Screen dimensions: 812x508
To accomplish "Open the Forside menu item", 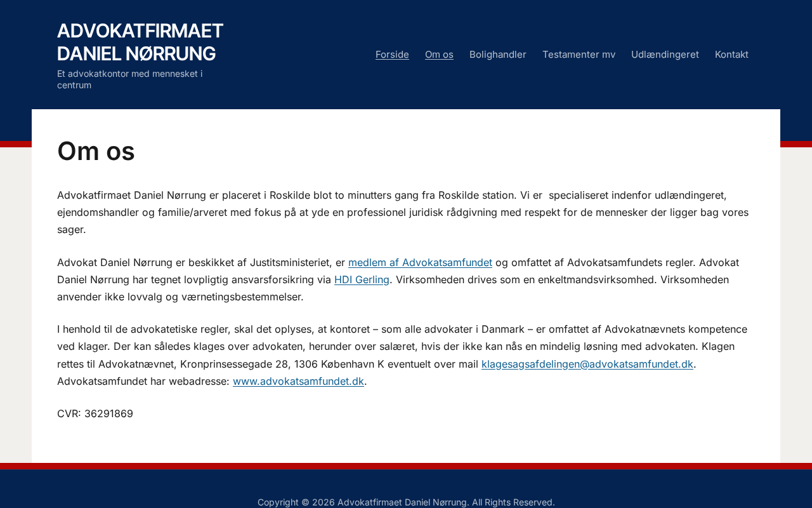I will click(392, 55).
